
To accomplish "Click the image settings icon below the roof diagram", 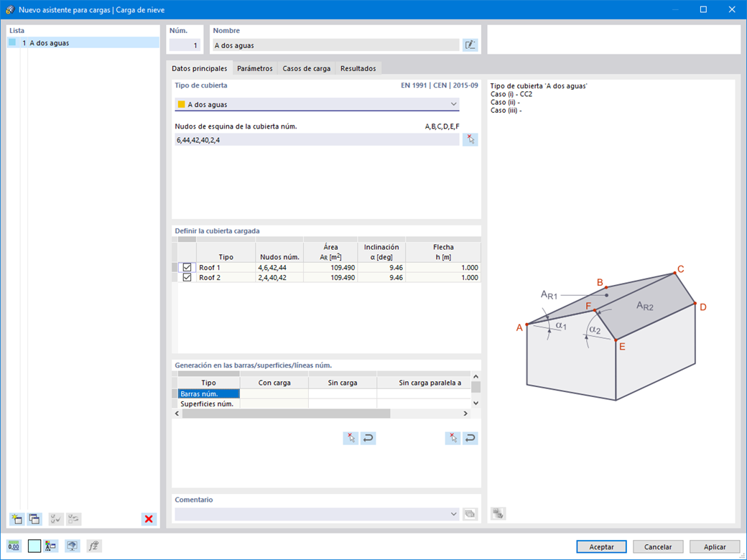I will click(x=498, y=513).
